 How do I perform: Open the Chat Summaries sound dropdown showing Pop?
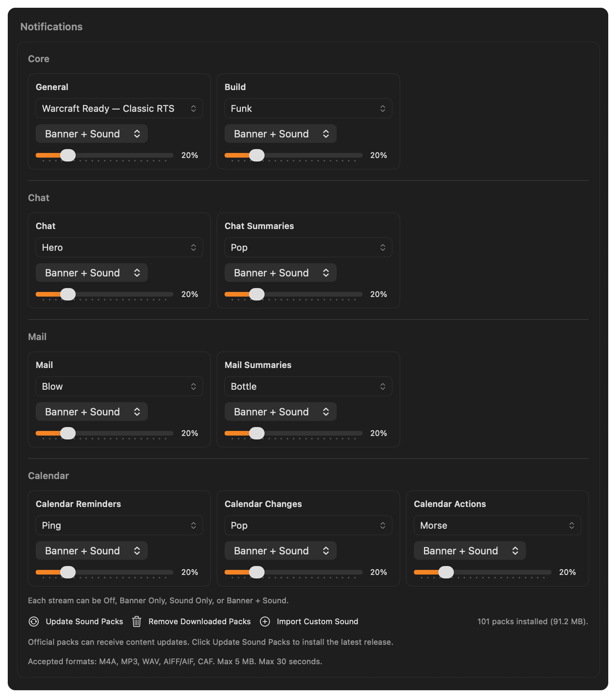point(308,247)
